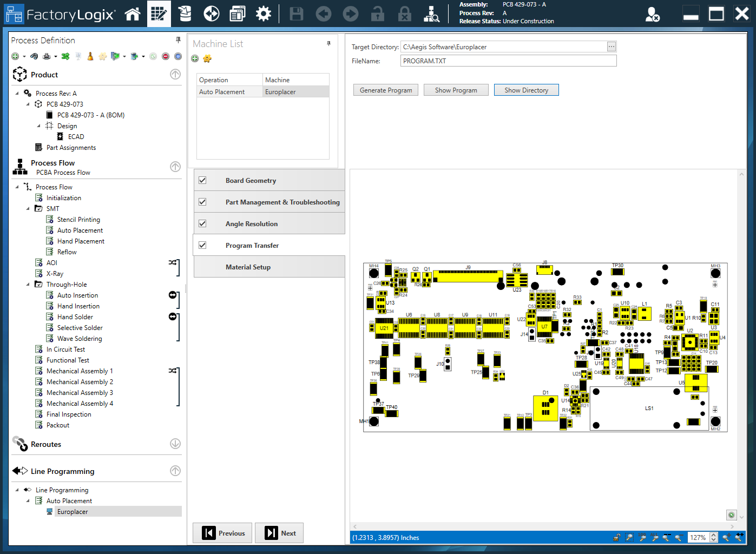The width and height of the screenshot is (756, 554).
Task: Collapse the Through-Hole tree node
Action: 28,284
